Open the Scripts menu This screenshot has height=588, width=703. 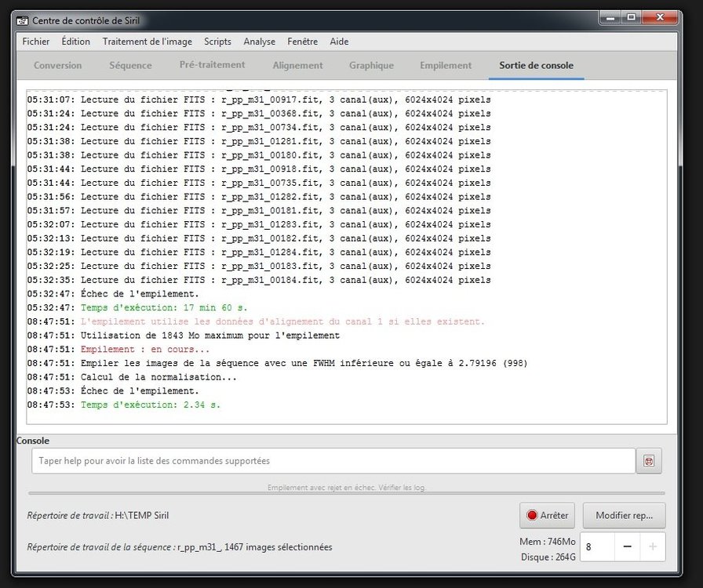coord(217,42)
